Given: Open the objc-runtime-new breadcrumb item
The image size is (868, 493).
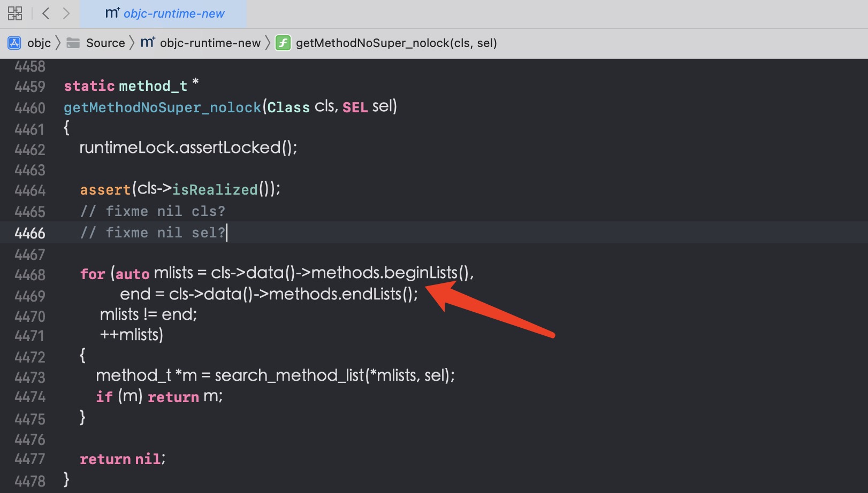Looking at the screenshot, I should point(210,43).
